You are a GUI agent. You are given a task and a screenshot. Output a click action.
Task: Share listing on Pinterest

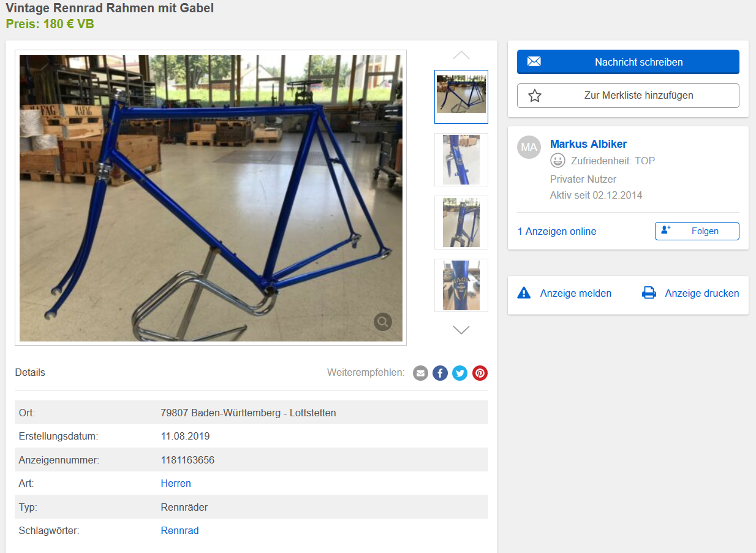(480, 373)
